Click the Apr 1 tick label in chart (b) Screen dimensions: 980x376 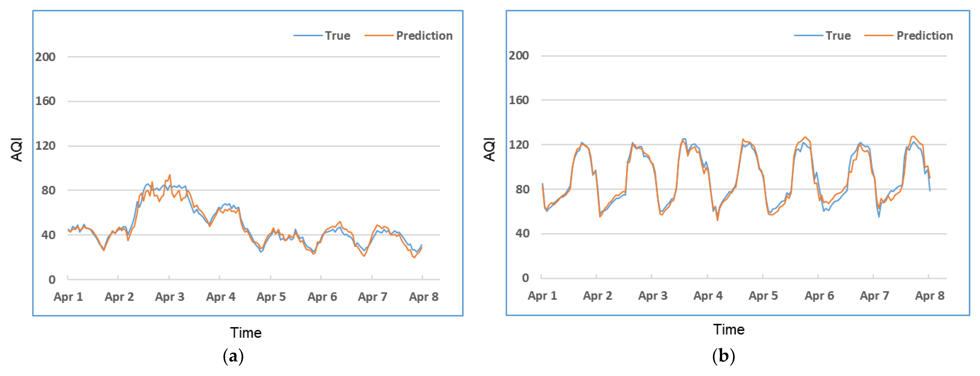point(542,296)
